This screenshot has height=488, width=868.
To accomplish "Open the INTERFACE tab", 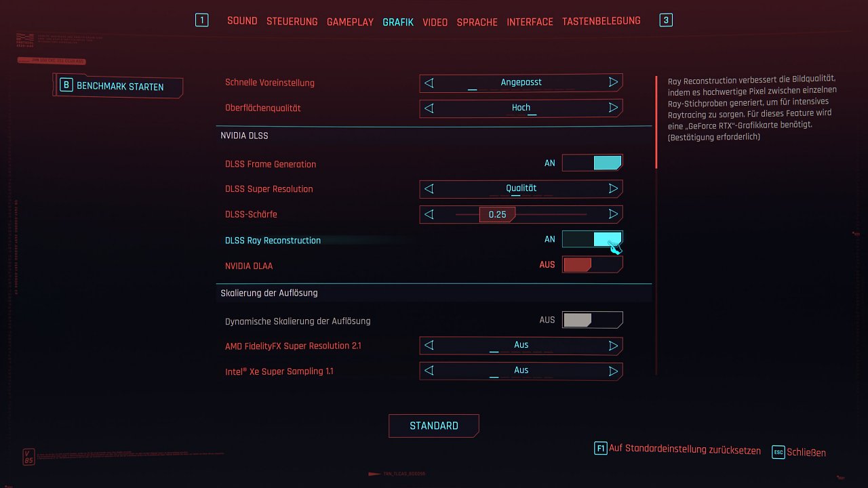I will [x=530, y=22].
